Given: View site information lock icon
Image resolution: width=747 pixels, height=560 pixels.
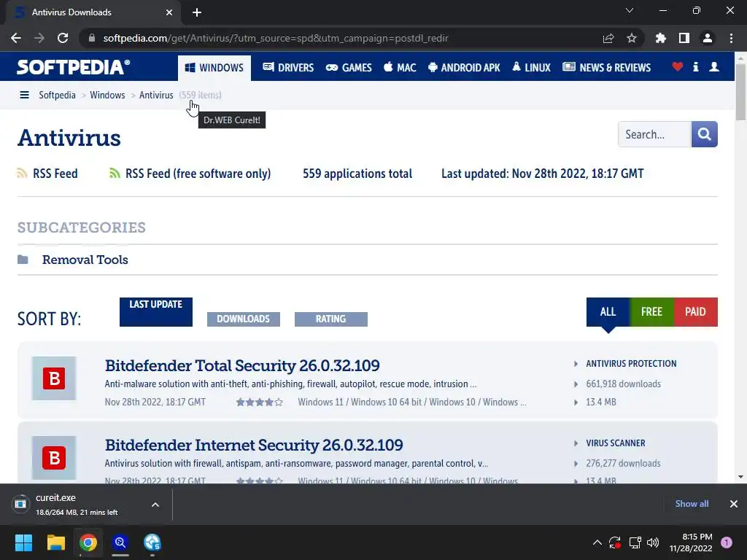Looking at the screenshot, I should [x=92, y=38].
